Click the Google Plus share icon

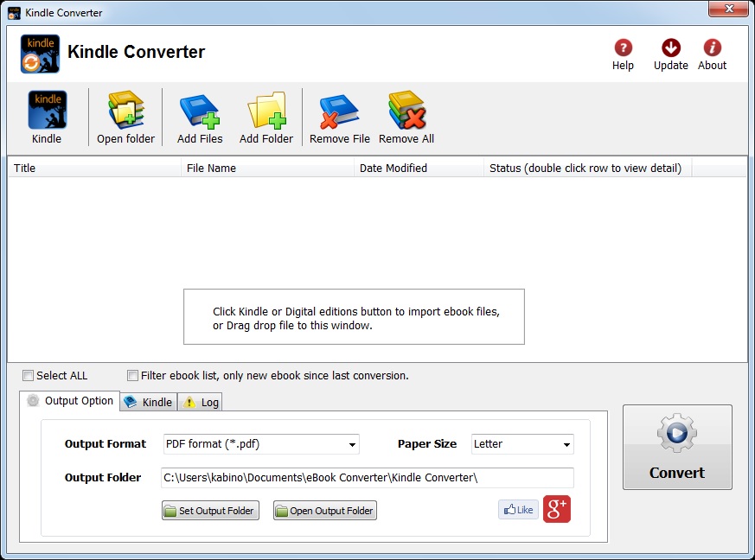557,509
